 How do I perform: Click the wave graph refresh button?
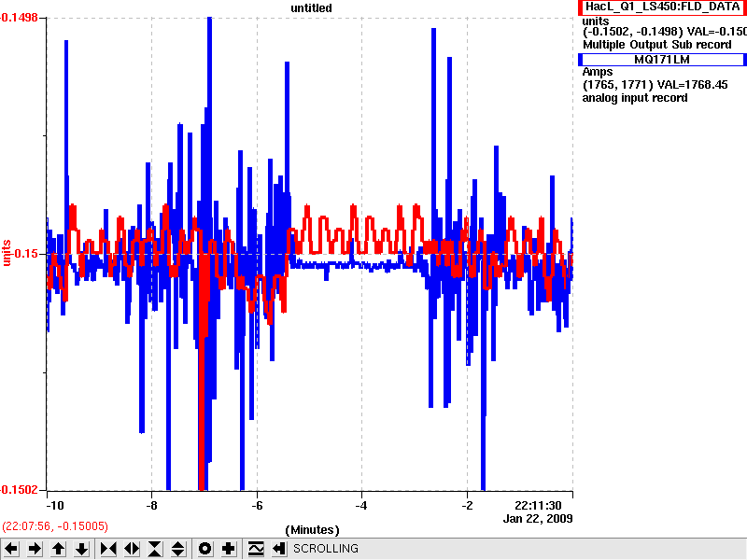pos(256,549)
